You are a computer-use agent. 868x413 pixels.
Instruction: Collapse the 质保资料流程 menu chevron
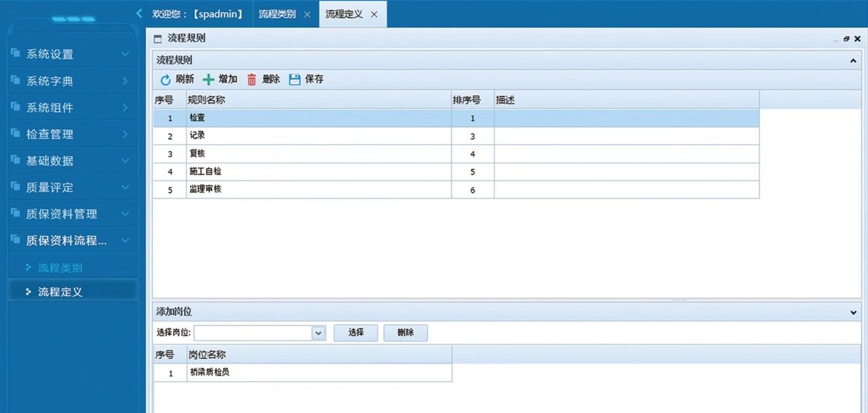pos(125,240)
